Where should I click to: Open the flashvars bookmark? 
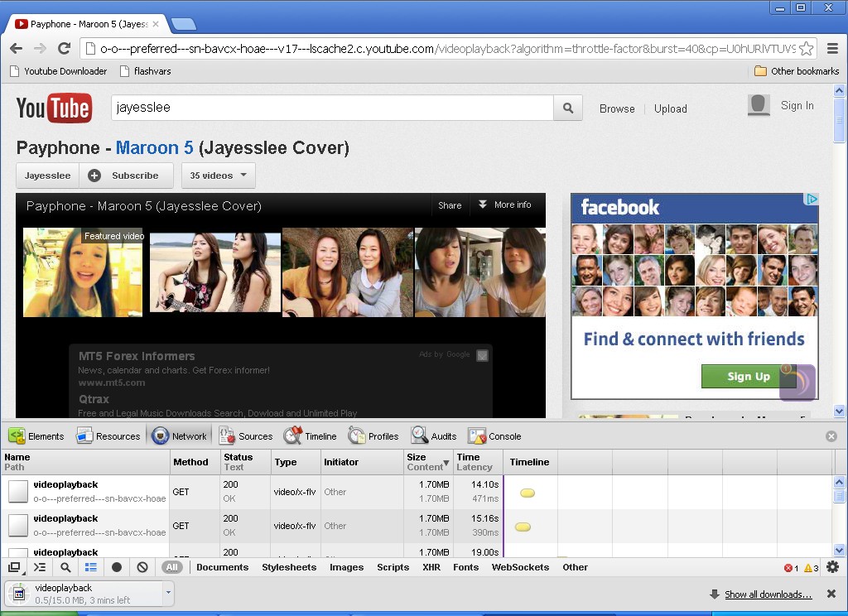(x=146, y=71)
